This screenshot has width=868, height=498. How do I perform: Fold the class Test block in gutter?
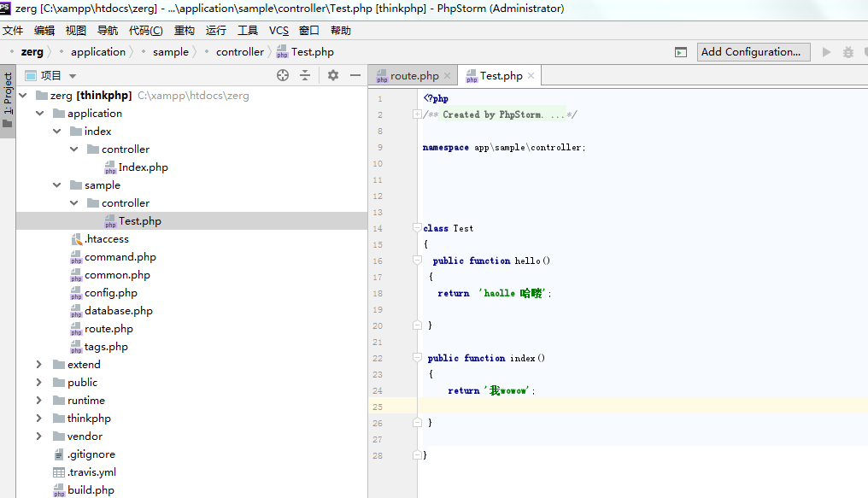pos(417,228)
